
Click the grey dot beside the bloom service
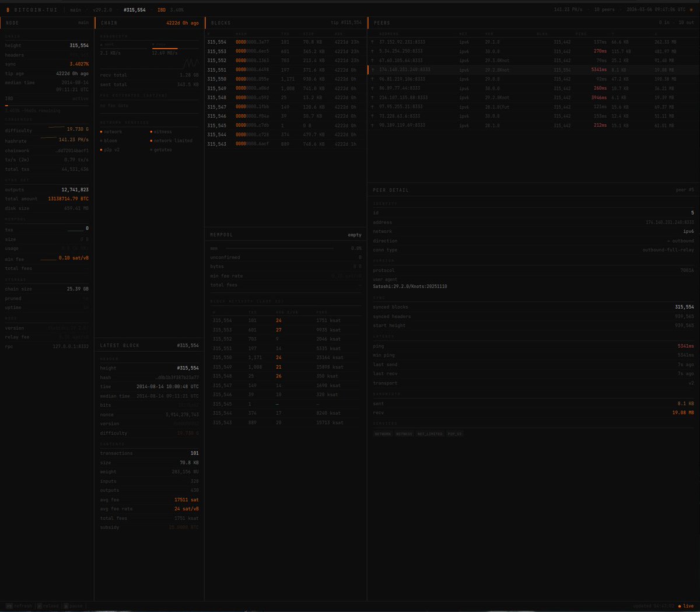tap(101, 141)
